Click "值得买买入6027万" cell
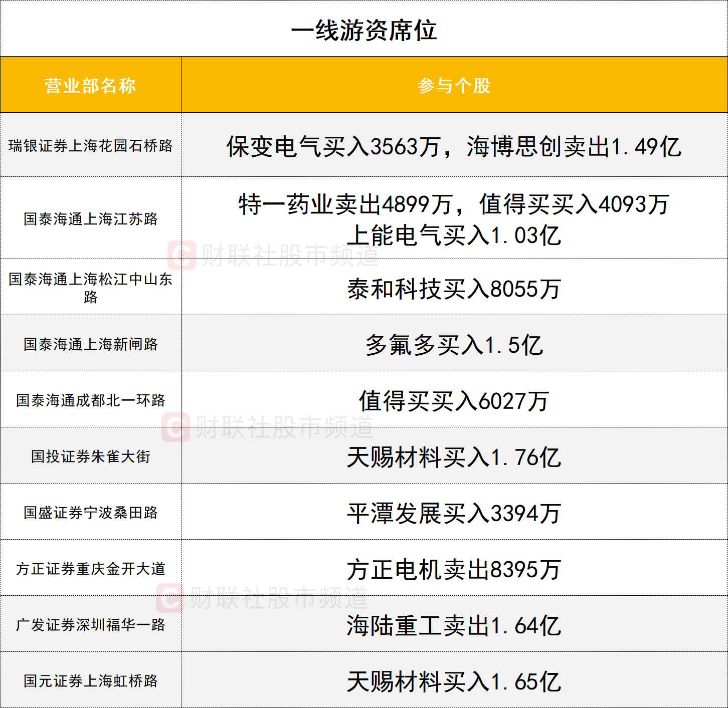 pyautogui.click(x=454, y=399)
